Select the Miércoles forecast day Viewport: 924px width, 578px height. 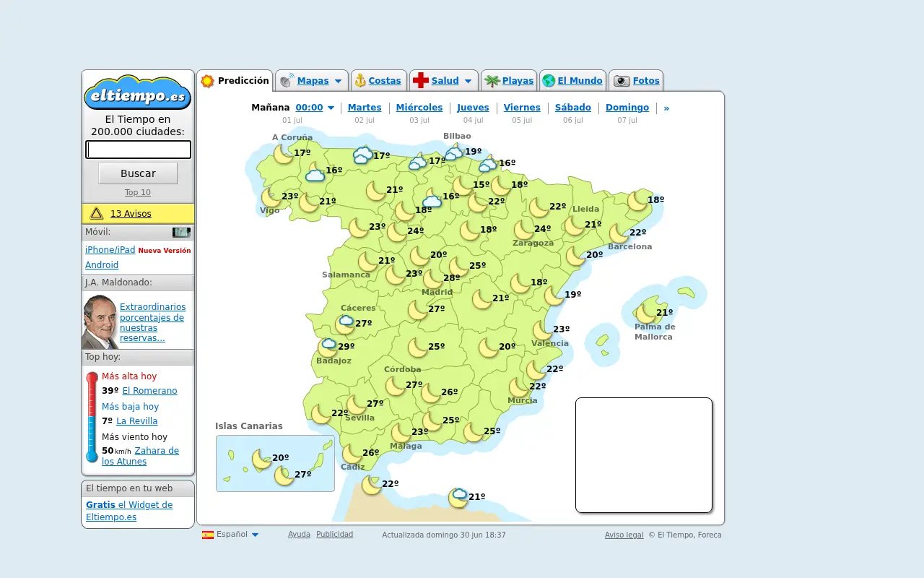tap(419, 108)
